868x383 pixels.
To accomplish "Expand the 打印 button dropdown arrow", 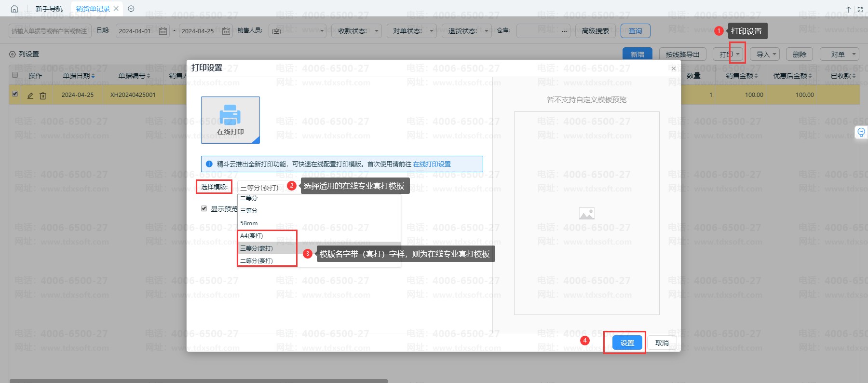I will tap(738, 55).
